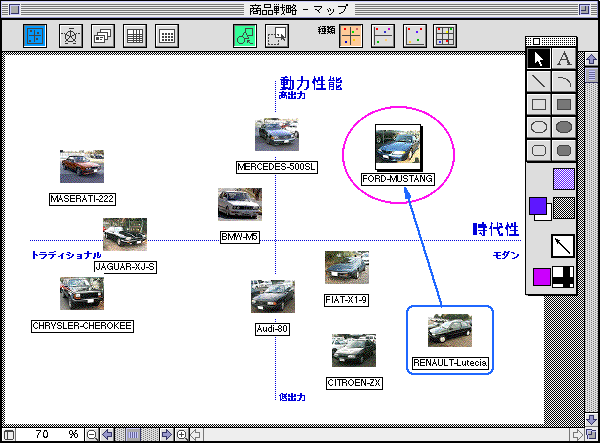The image size is (600, 443).
Task: Click the bottom-left page layout icon
Action: tap(8, 435)
